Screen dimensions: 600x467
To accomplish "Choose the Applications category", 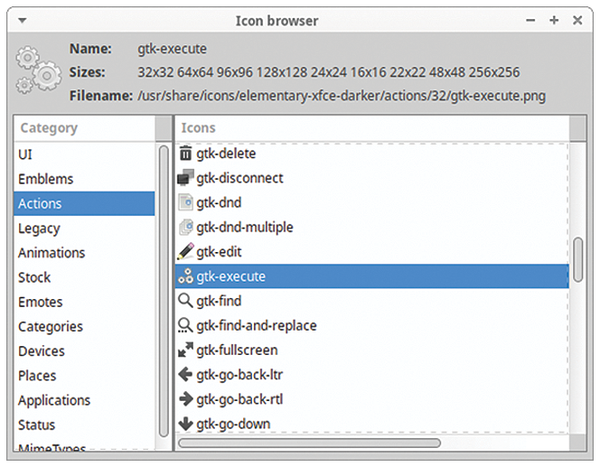I will 54,400.
